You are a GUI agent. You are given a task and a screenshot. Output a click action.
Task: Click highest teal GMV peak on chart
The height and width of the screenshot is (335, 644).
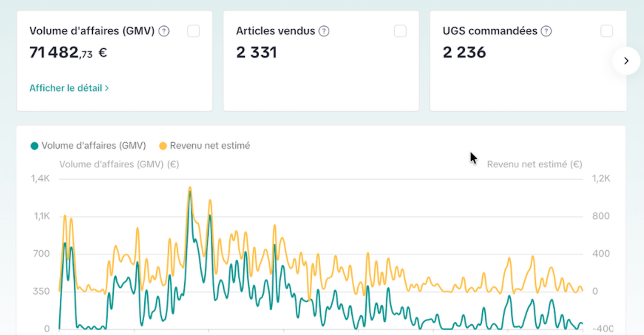pyautogui.click(x=190, y=192)
